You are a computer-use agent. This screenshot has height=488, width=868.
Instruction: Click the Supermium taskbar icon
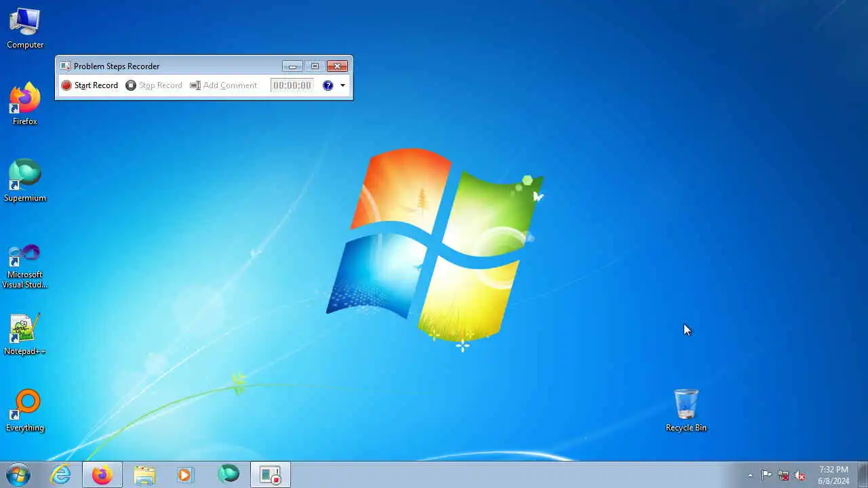pyautogui.click(x=229, y=475)
